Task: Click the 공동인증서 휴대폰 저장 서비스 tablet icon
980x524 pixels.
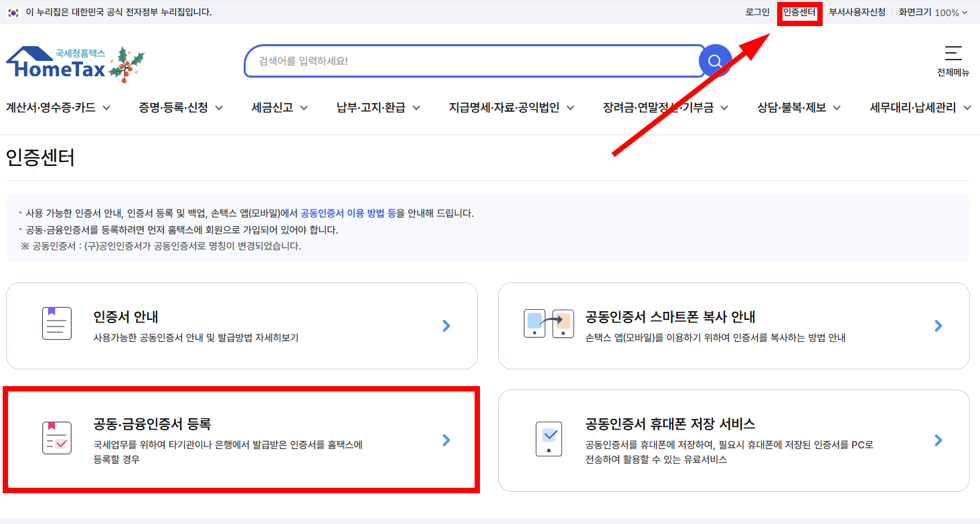Action: click(x=549, y=438)
